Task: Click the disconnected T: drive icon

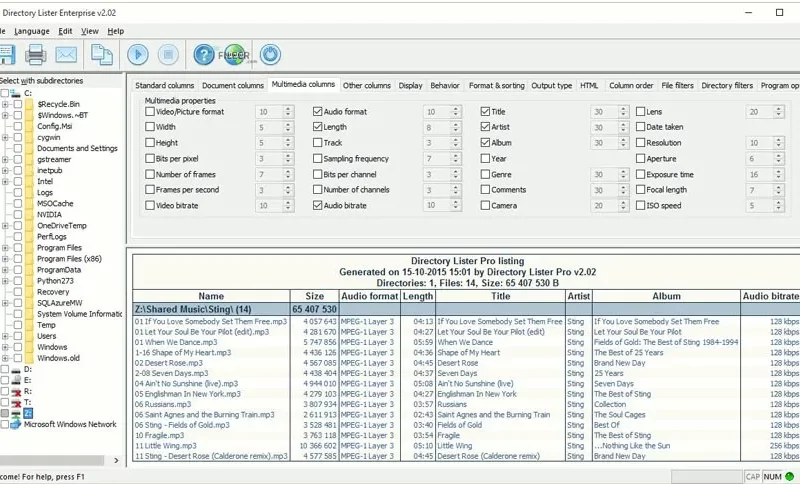Action: tap(16, 402)
